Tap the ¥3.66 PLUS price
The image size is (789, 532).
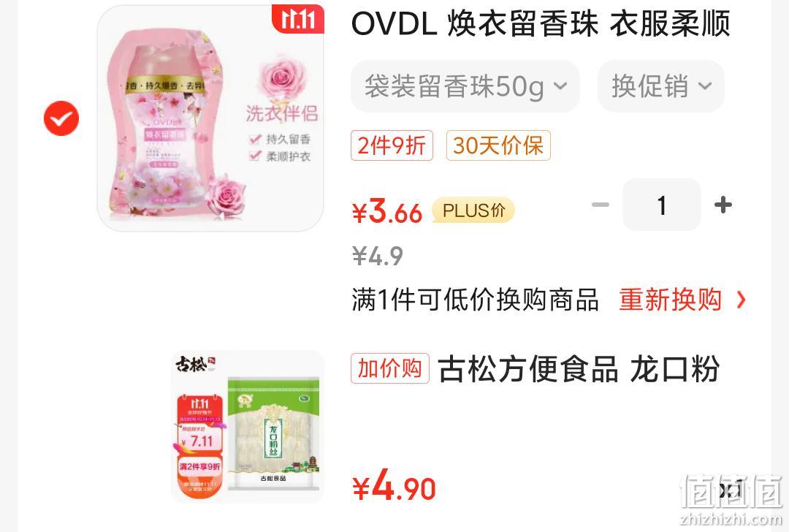(x=387, y=211)
